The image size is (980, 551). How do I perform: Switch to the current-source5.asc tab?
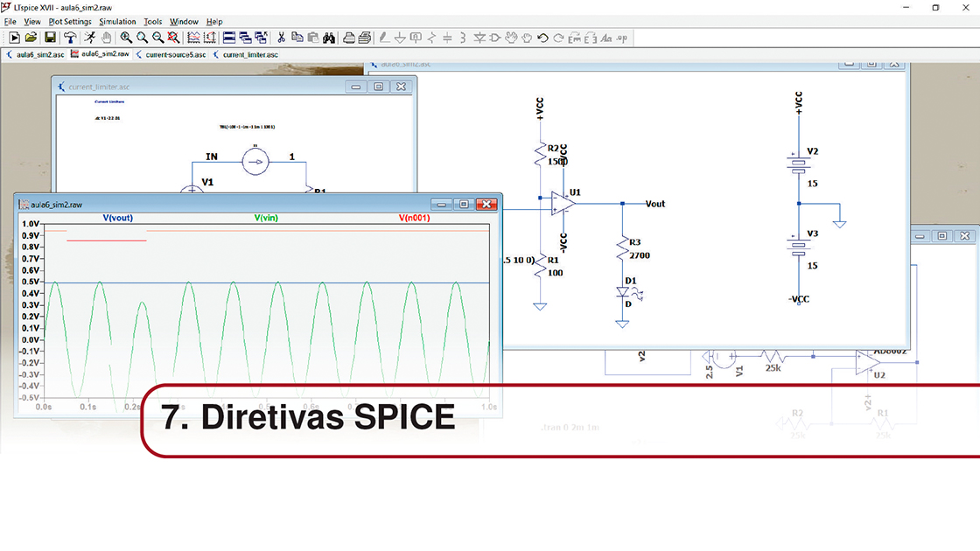(x=171, y=54)
